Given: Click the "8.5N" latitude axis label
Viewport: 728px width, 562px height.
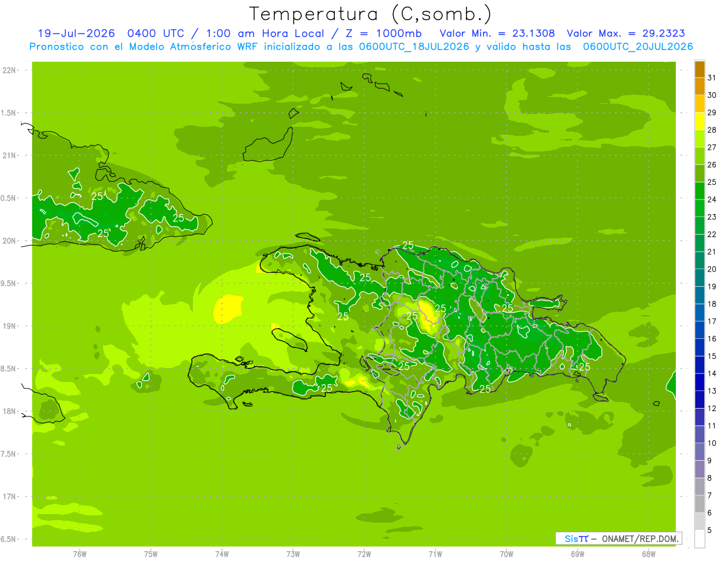Looking at the screenshot, I should click(x=9, y=369).
